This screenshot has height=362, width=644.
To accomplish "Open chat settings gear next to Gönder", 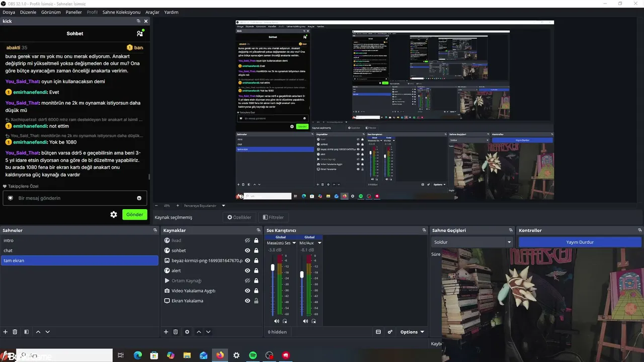I will coord(114,215).
